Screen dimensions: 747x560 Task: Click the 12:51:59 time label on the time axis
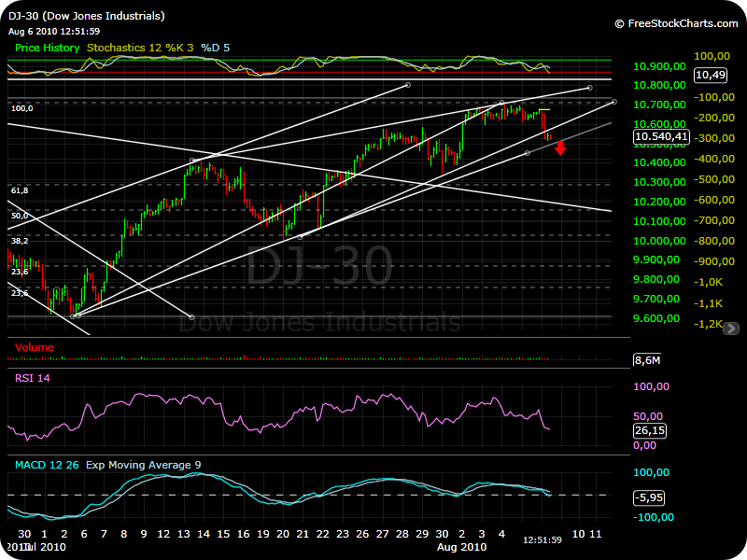(543, 540)
